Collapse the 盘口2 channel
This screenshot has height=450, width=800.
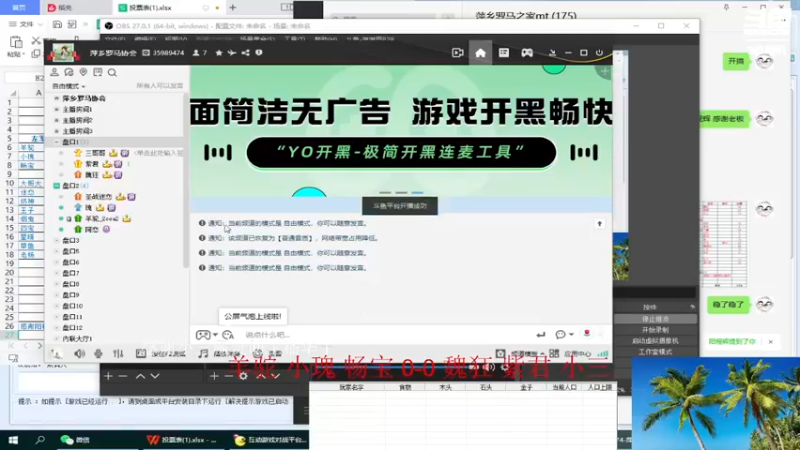click(x=57, y=186)
